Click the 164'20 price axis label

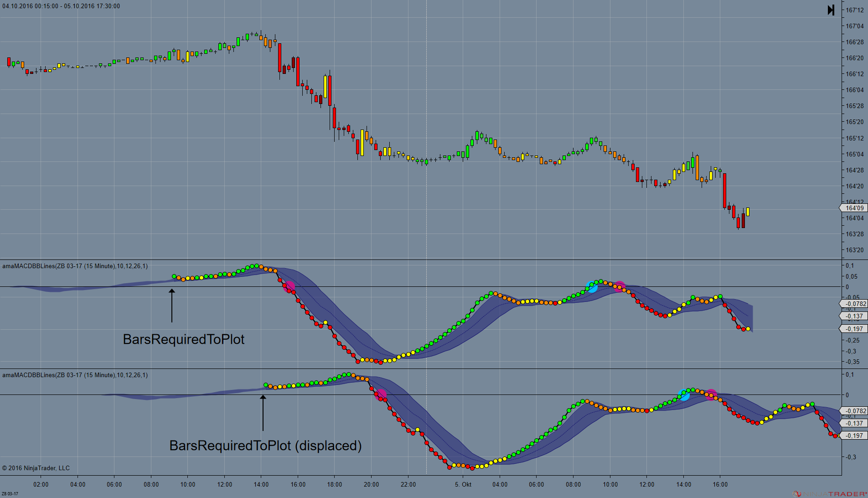855,186
